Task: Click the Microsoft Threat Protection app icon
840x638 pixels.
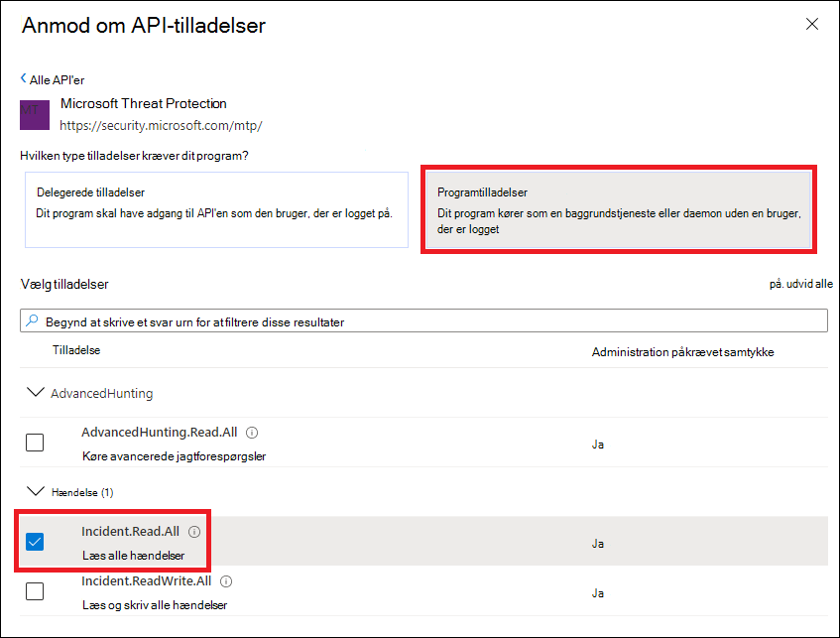Action: click(35, 114)
